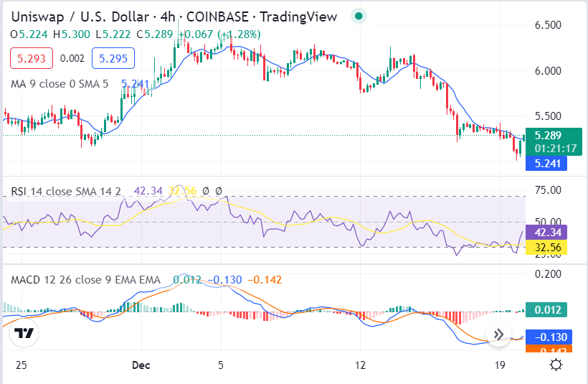Click the green MACD histogram label 0.012
The width and height of the screenshot is (588, 384).
(x=546, y=309)
